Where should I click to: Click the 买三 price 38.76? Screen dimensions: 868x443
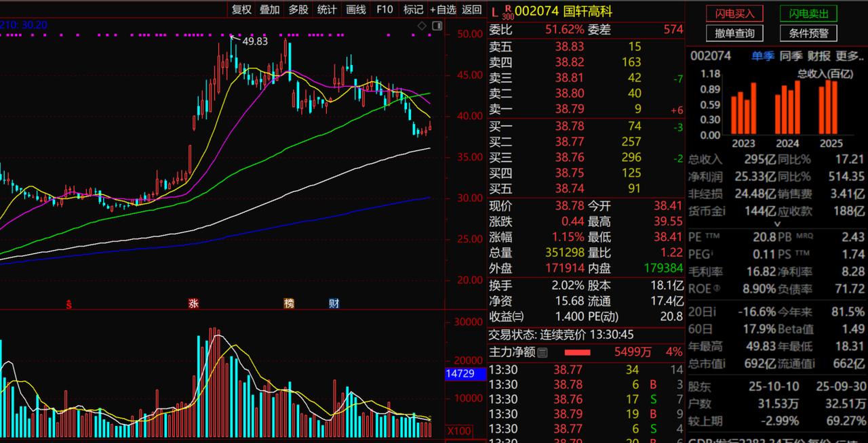click(x=569, y=157)
